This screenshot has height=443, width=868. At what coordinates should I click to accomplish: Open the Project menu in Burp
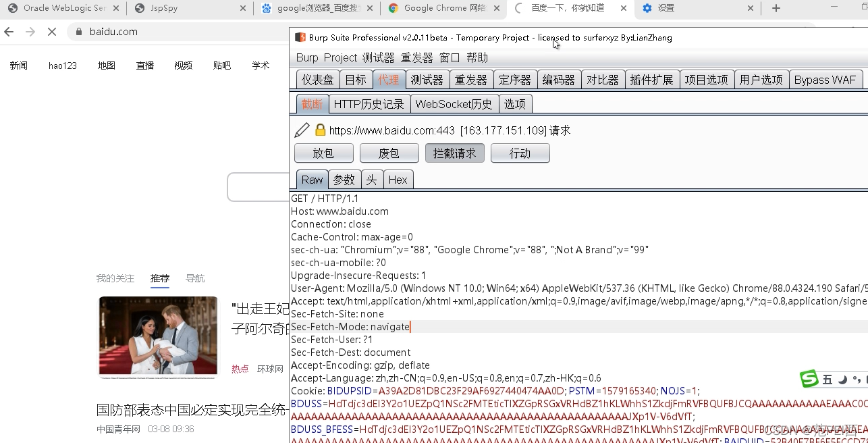(340, 58)
